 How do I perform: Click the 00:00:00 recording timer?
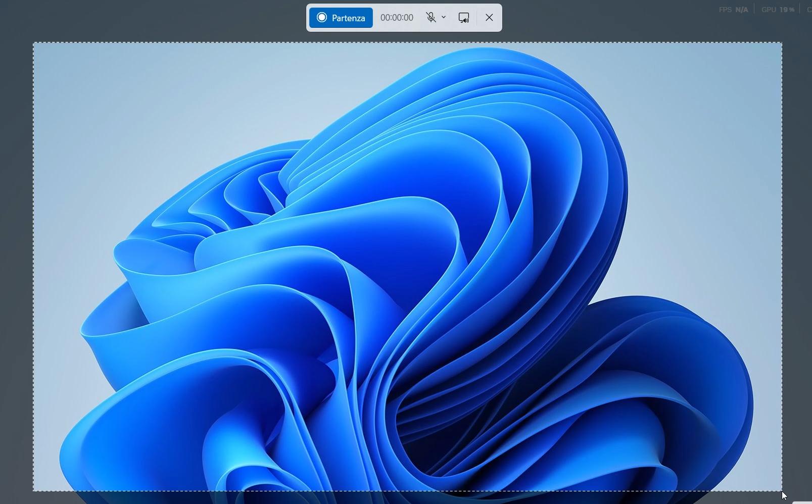tap(397, 18)
